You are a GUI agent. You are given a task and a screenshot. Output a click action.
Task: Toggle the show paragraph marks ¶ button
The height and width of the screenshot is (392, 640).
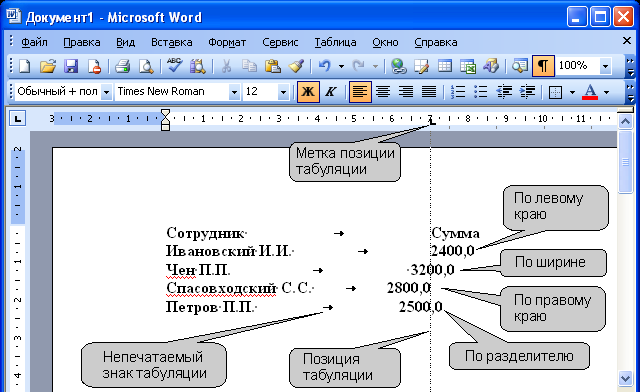543,66
